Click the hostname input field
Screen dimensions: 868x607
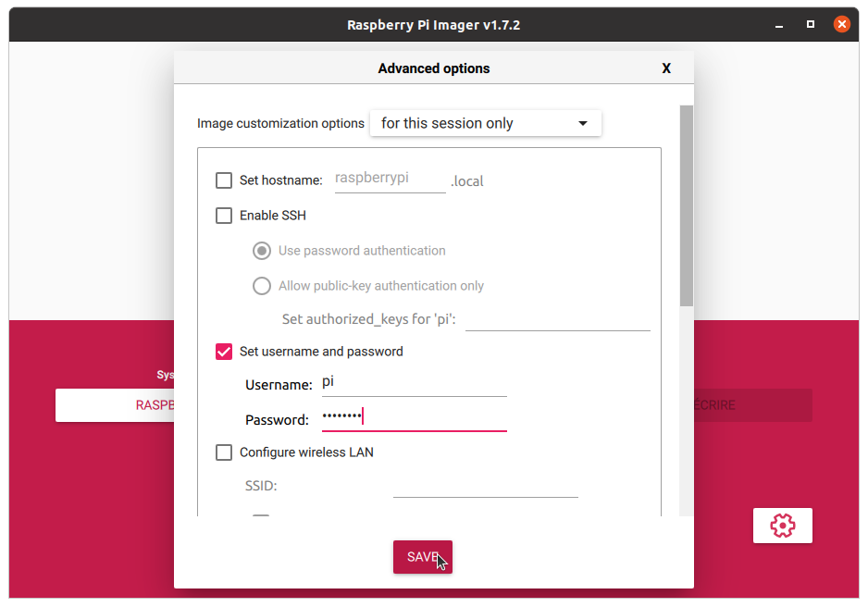click(391, 180)
